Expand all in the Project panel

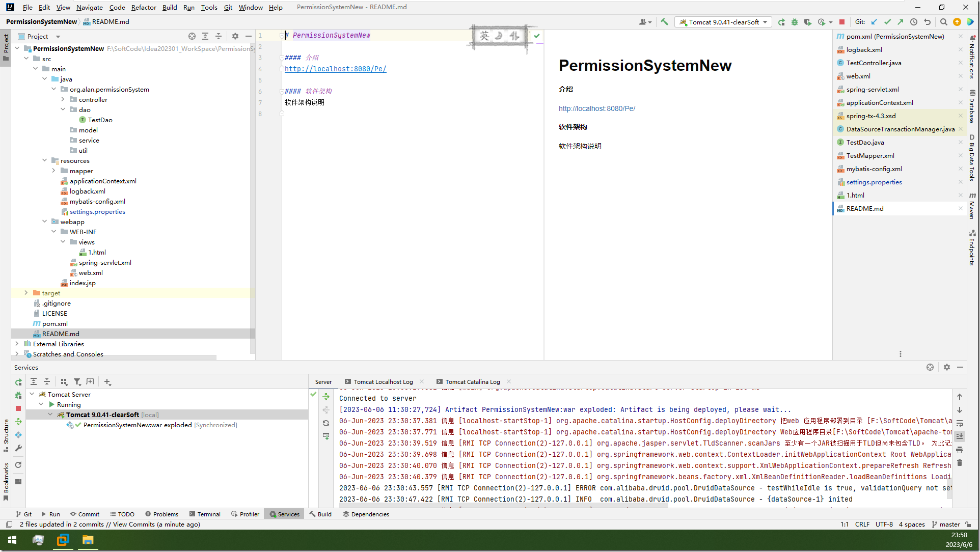point(205,36)
